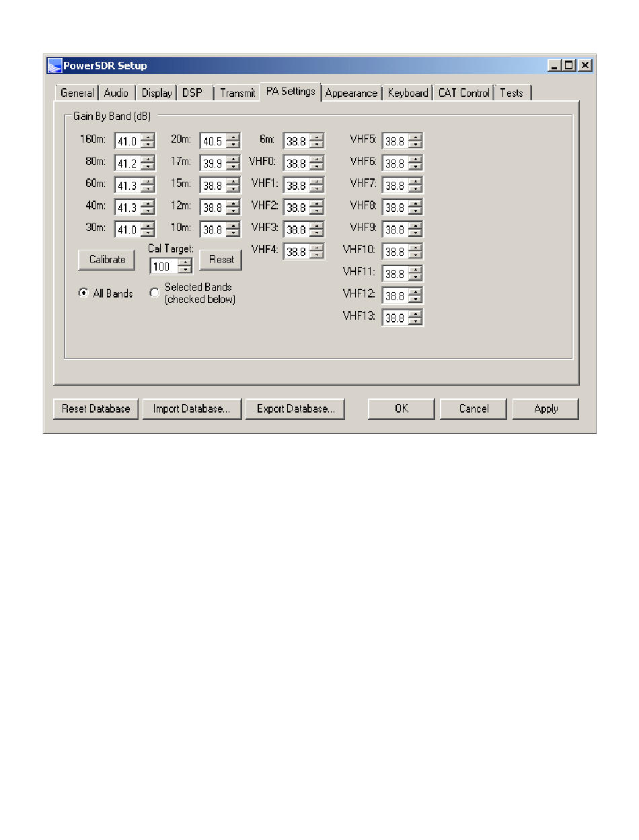Click into the 12m gain value field
Screen dimensions: 639x840
tap(213, 207)
